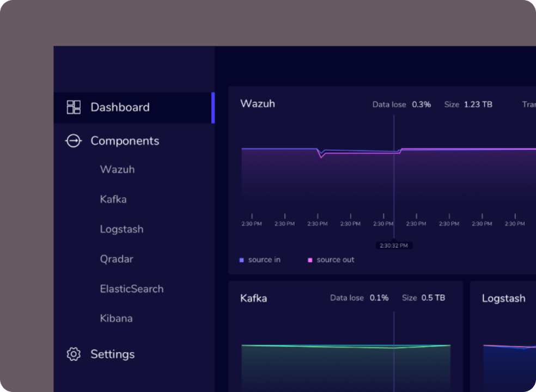This screenshot has width=536, height=392.
Task: Toggle the blue 'source in' legend square
Action: (x=242, y=260)
